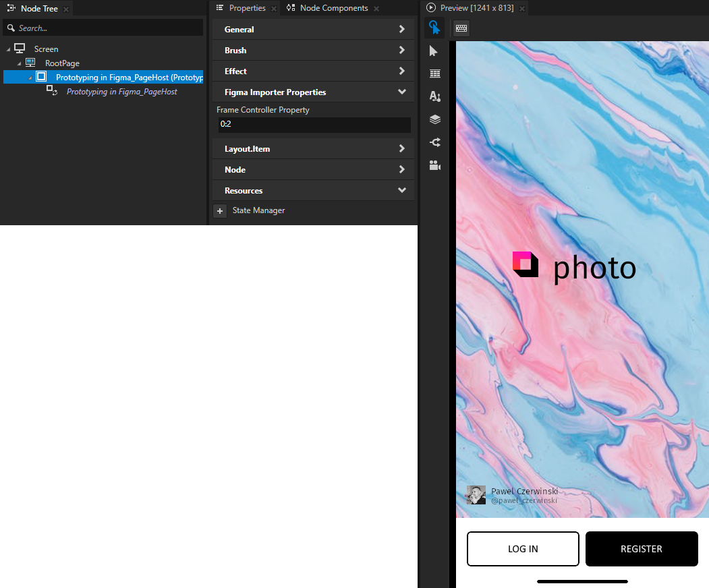Click the Frame Controller Property input field

pos(314,124)
